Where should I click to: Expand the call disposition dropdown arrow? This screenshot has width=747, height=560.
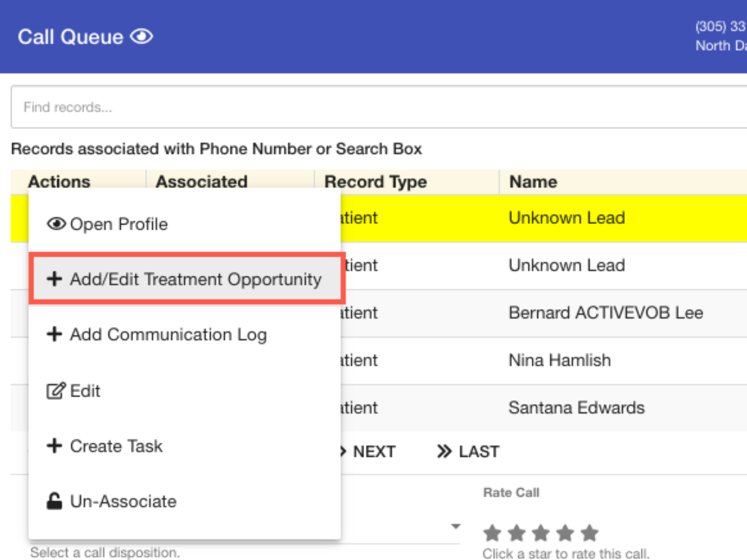(456, 526)
